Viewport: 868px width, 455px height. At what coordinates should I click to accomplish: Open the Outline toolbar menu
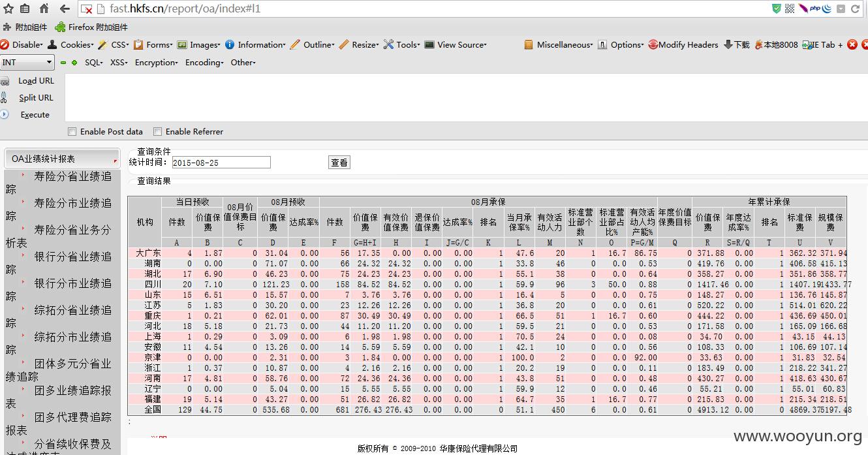point(312,44)
